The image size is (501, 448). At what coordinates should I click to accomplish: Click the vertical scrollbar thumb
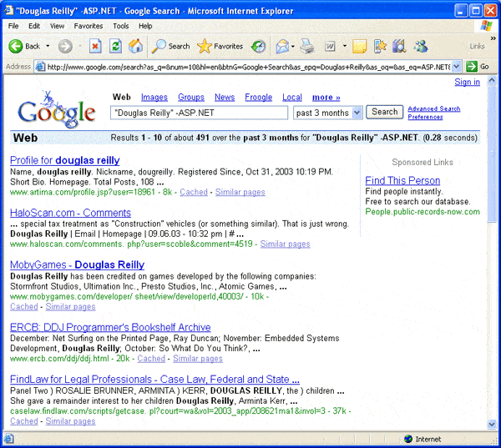click(492, 154)
